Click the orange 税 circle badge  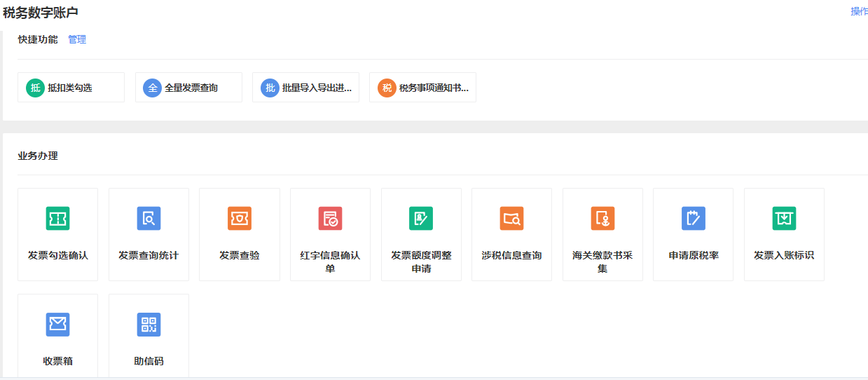387,88
